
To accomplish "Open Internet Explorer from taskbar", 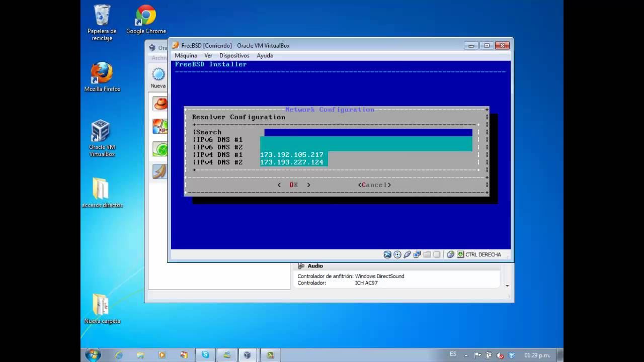I will [x=119, y=355].
